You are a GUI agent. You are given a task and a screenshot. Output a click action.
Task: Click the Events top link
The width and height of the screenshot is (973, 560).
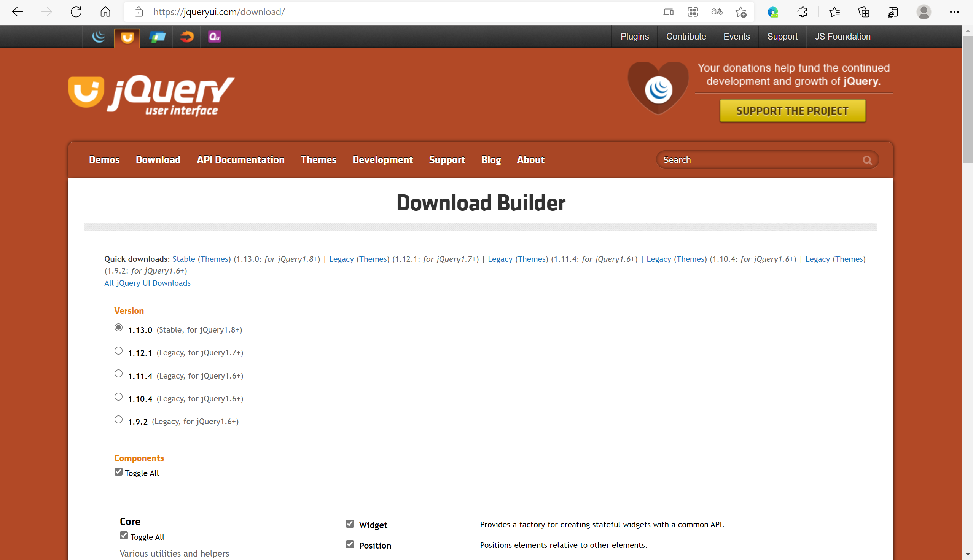click(x=736, y=37)
